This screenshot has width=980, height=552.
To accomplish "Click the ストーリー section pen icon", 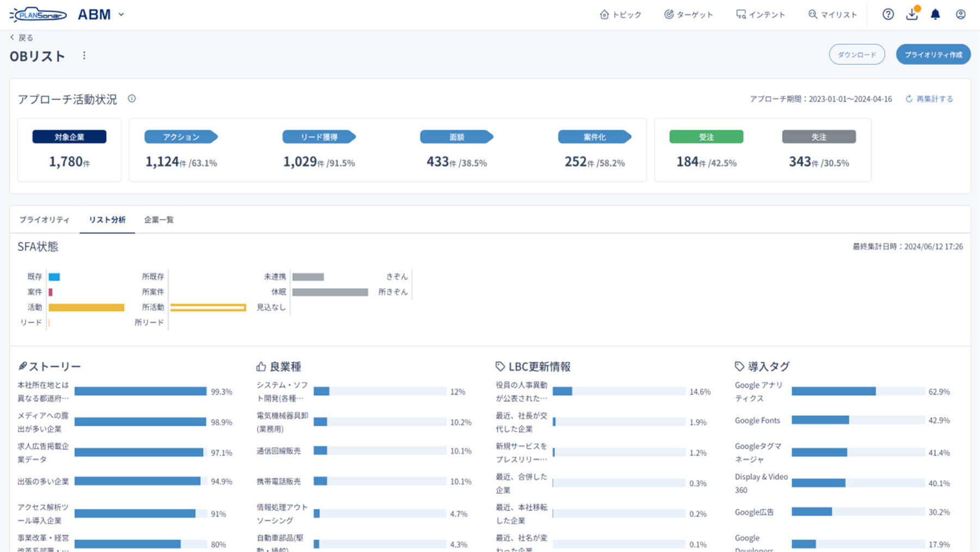I will coord(22,366).
